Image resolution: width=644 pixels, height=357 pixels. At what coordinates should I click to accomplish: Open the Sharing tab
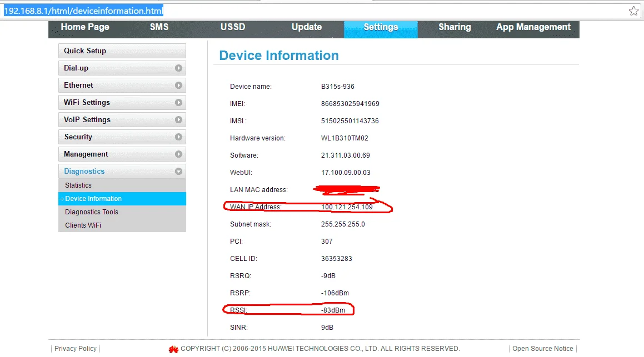tap(455, 27)
